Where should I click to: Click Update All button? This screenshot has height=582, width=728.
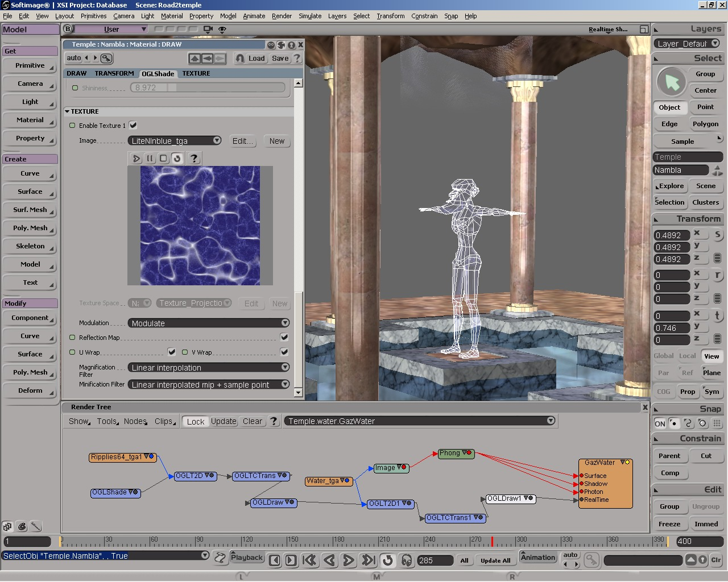pos(495,560)
